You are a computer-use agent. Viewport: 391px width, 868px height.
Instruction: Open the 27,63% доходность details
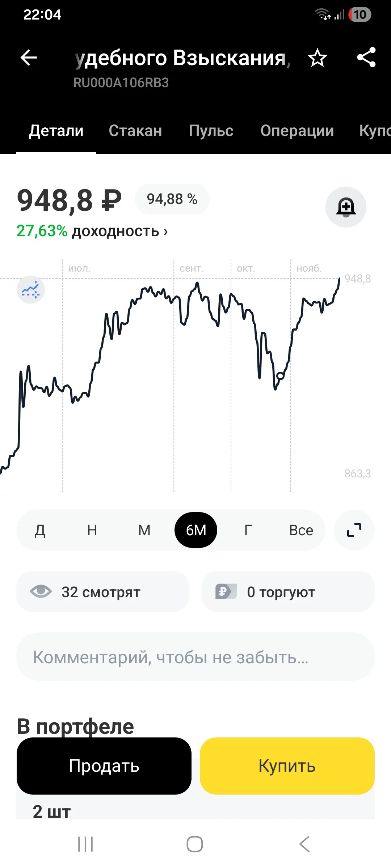pyautogui.click(x=92, y=231)
